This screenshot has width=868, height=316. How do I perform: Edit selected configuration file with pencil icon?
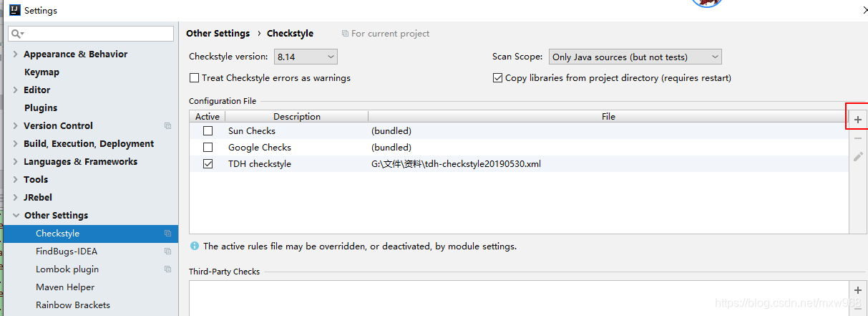[x=858, y=156]
